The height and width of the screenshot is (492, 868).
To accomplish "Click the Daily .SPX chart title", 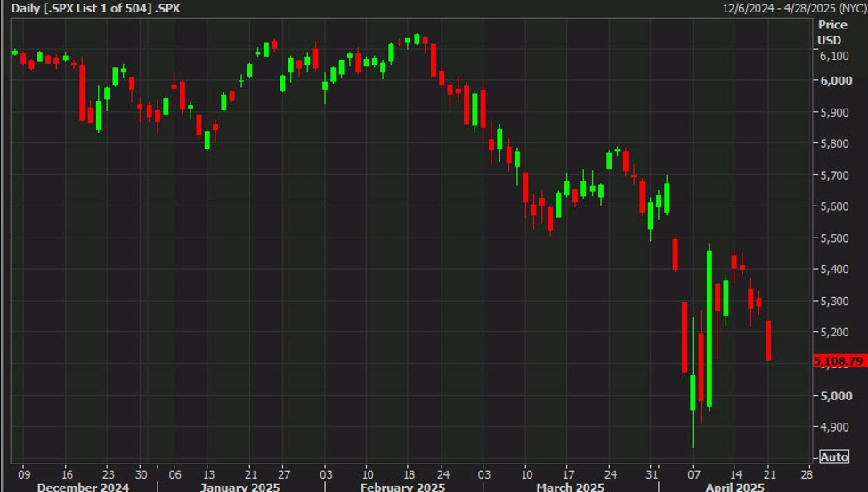I will coord(96,8).
